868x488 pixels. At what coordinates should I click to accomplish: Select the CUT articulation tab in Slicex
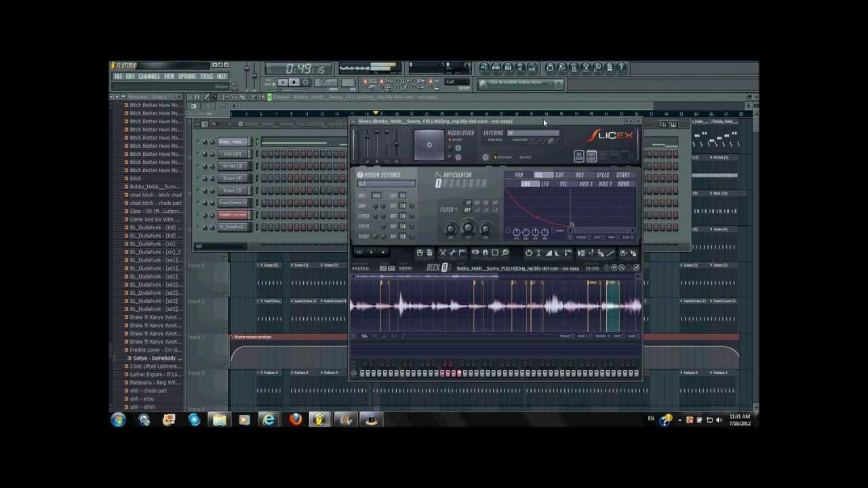559,175
